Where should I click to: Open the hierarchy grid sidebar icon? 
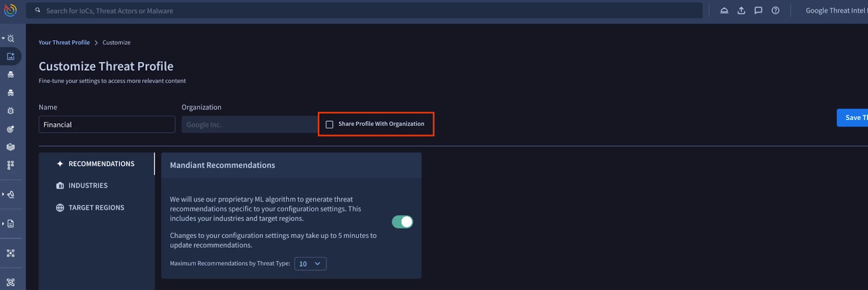(10, 165)
